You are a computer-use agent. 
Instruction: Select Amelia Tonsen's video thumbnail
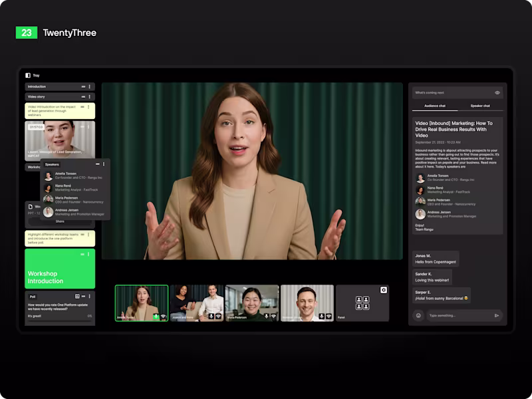[x=142, y=303]
